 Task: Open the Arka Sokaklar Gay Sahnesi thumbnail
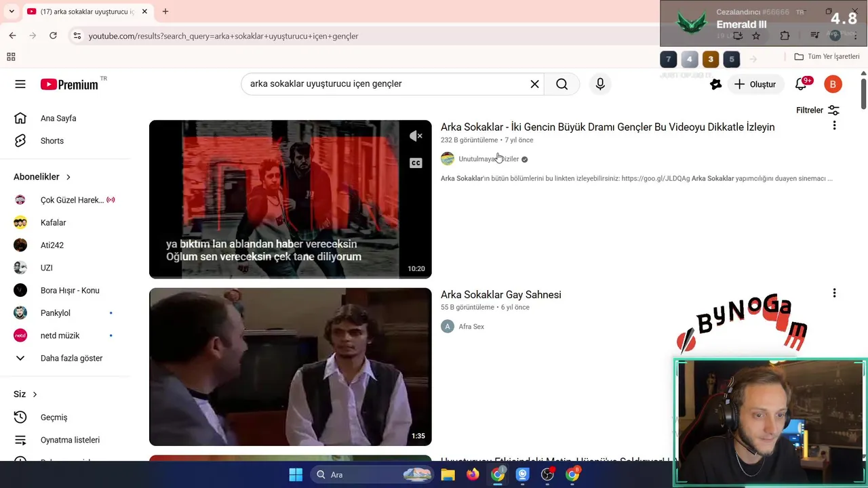pyautogui.click(x=290, y=367)
